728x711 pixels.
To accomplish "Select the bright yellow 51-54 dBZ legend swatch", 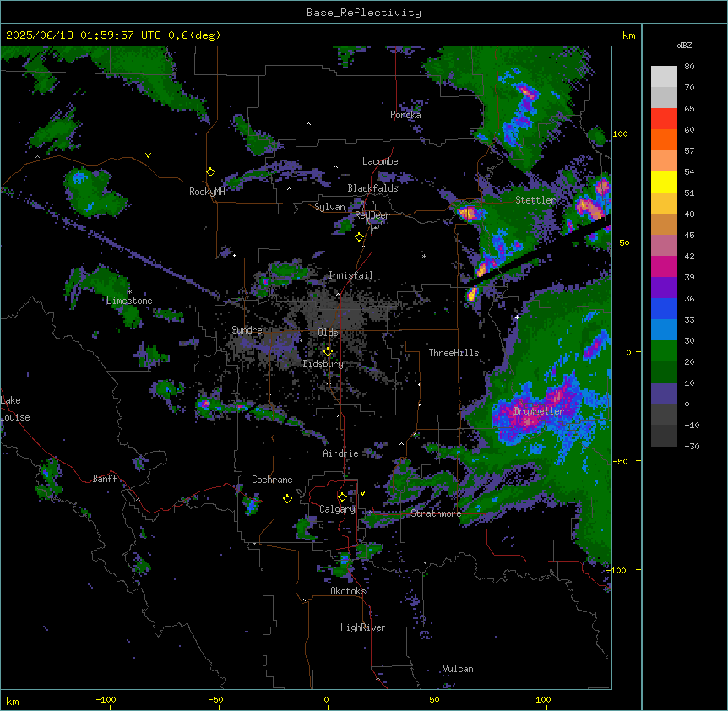I will pyautogui.click(x=664, y=182).
